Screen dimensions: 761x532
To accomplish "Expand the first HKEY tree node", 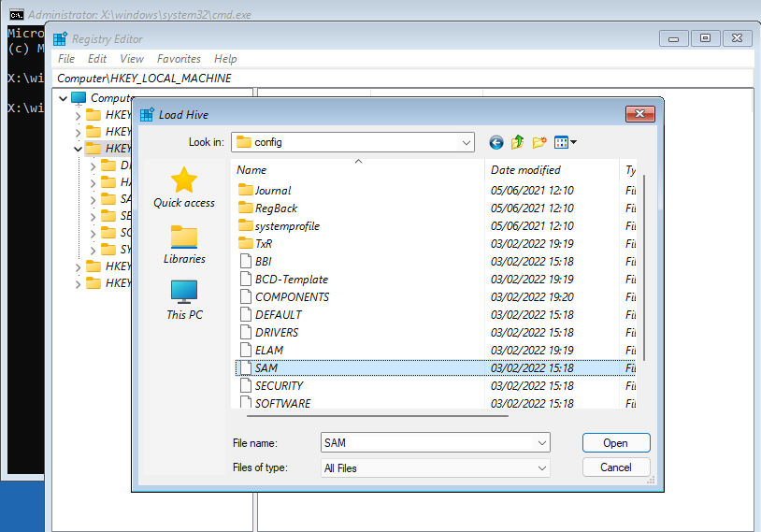I will pos(78,116).
